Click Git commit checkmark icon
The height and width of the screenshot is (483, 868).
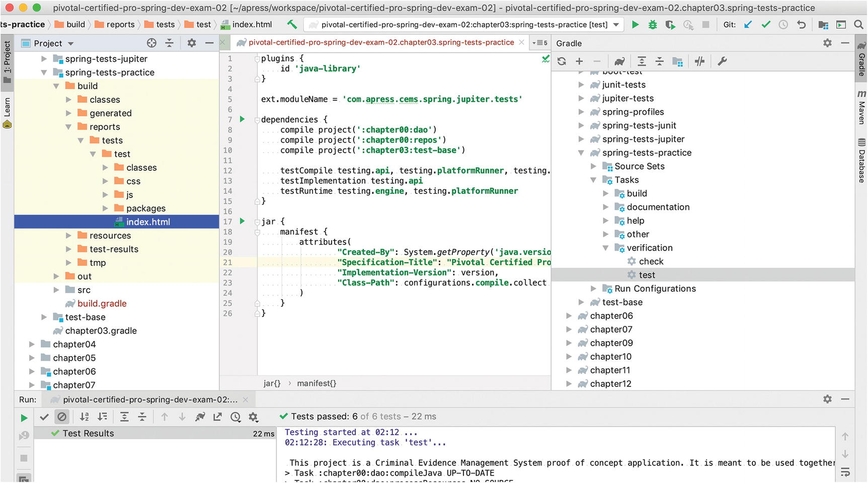[766, 25]
